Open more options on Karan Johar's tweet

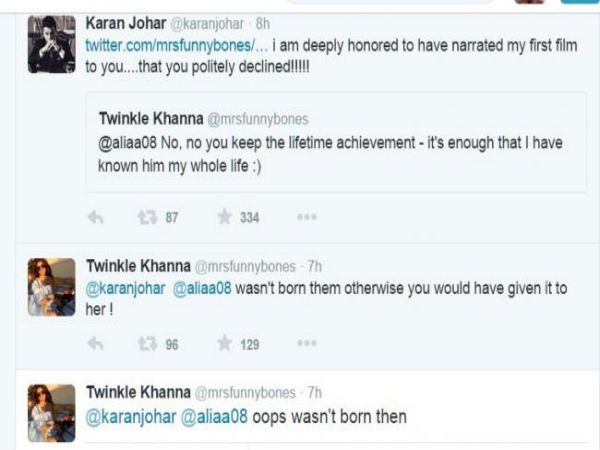pos(306,216)
